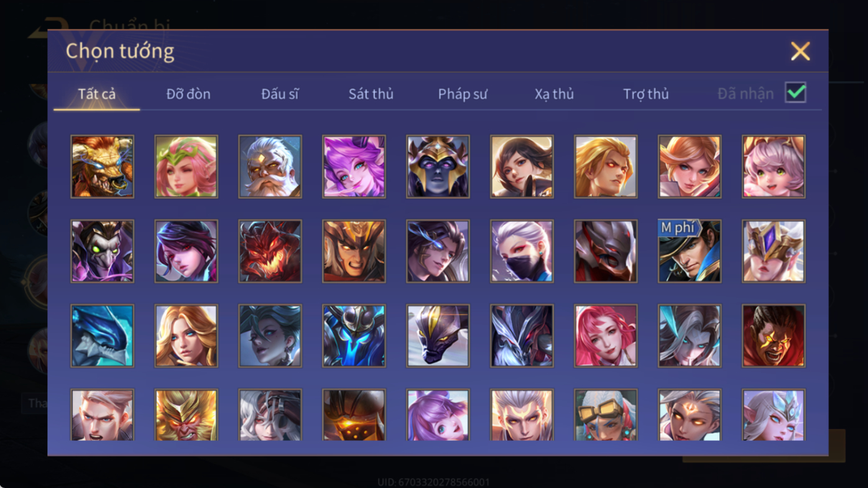Select the red demon-faced hero portrait

270,251
